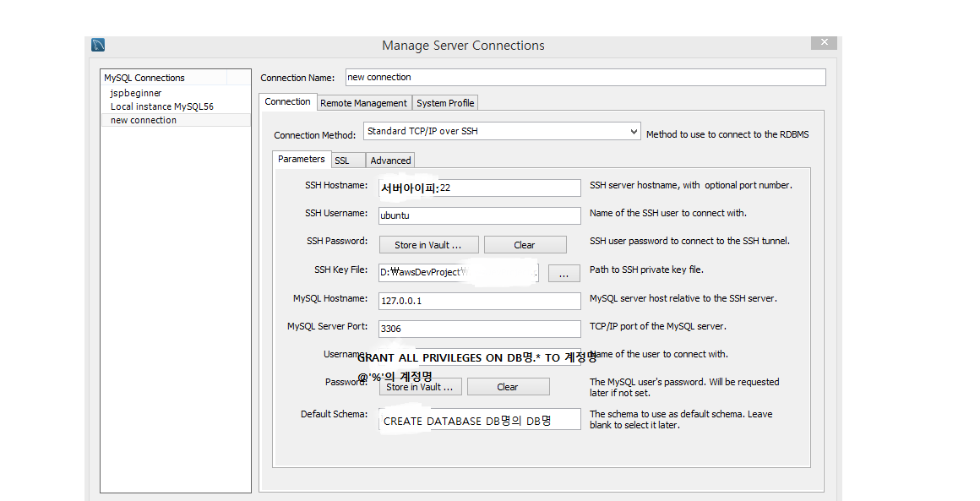Open the Advanced sub-tab

(x=390, y=161)
